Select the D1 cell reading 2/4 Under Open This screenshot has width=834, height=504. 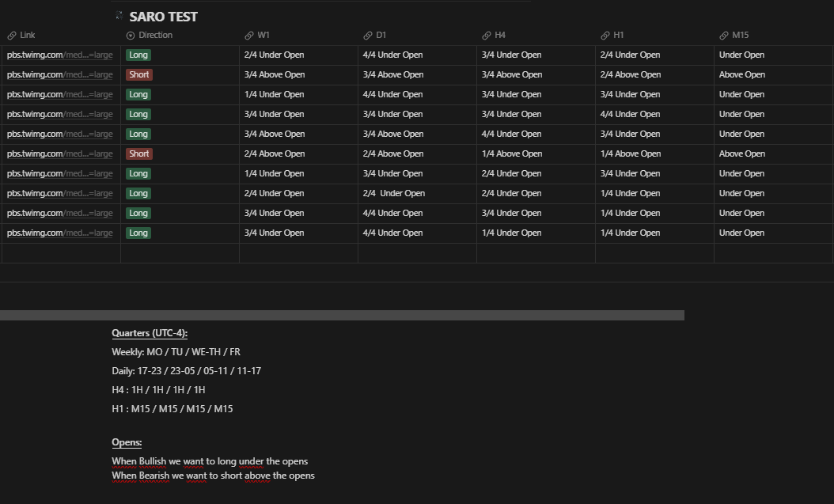417,194
